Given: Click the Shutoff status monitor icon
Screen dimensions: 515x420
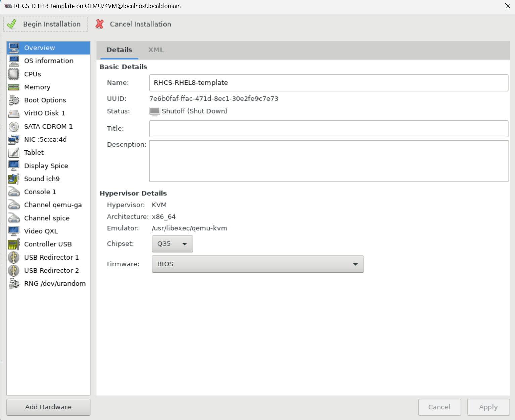Looking at the screenshot, I should click(x=155, y=111).
